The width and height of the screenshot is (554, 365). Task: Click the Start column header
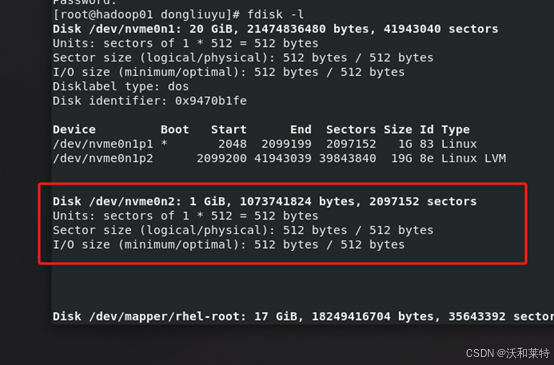pyautogui.click(x=229, y=130)
